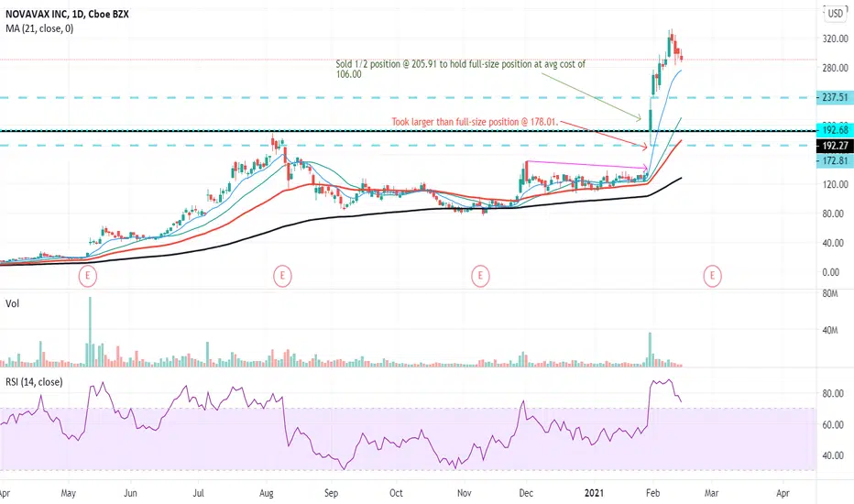Open the USD currency selector

pos(835,14)
